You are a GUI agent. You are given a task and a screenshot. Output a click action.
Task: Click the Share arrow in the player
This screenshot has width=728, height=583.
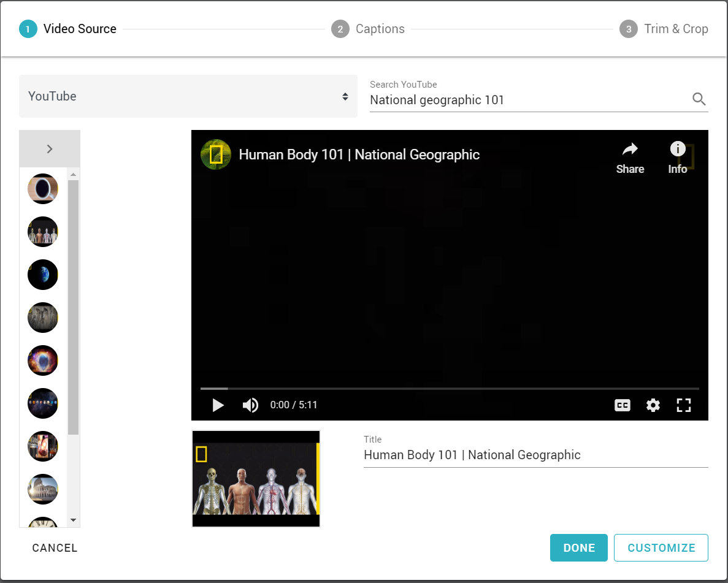click(x=630, y=158)
